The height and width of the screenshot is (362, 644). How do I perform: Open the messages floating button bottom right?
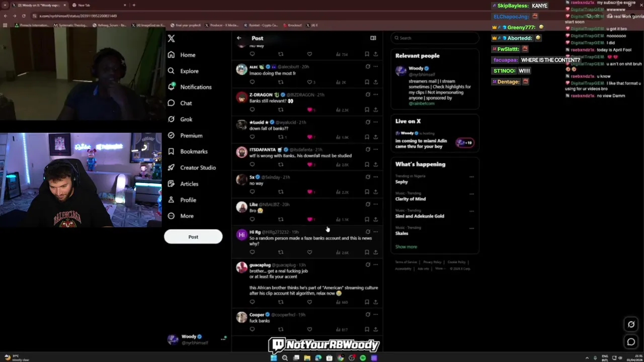[631, 342]
